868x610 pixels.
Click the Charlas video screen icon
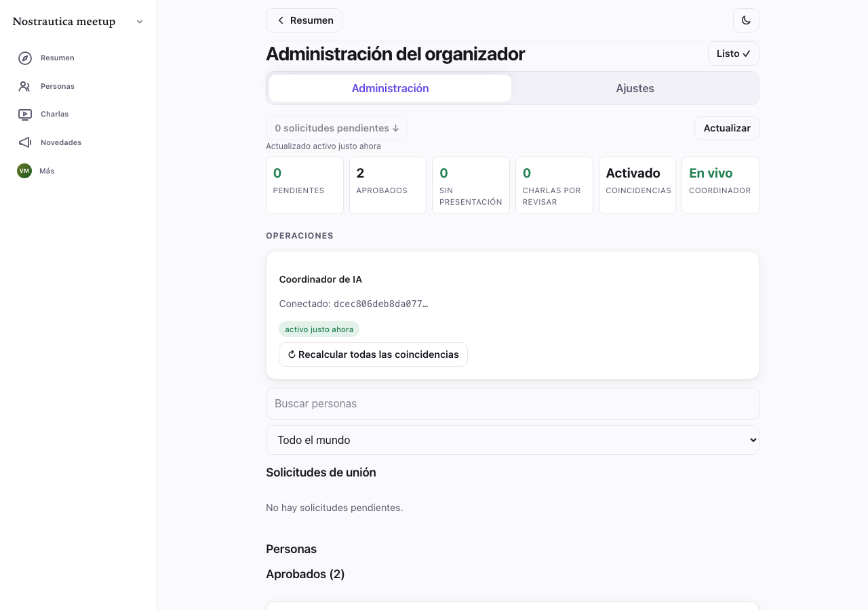pyautogui.click(x=25, y=115)
